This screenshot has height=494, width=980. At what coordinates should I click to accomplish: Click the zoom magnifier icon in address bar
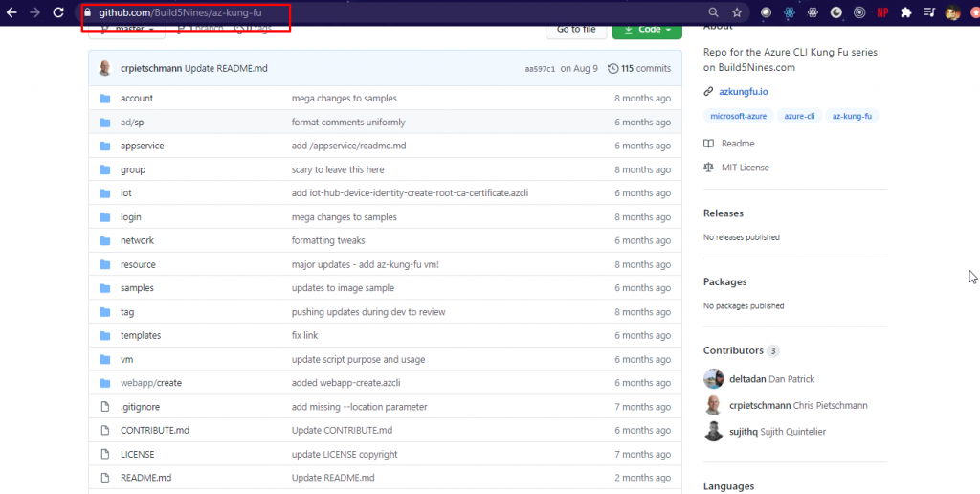tap(713, 12)
